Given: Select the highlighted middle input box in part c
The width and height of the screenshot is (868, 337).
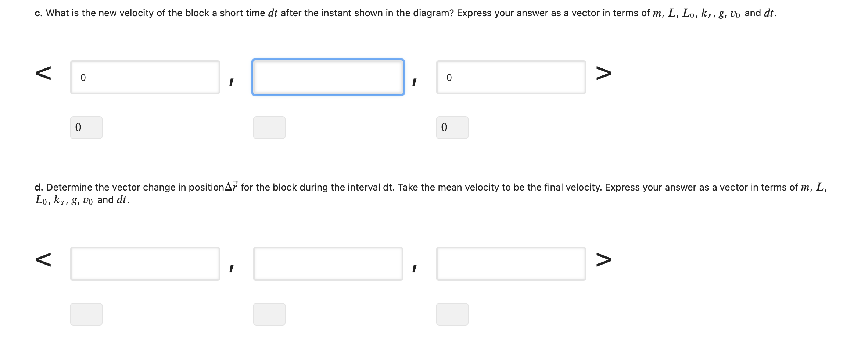Looking at the screenshot, I should pos(328,77).
